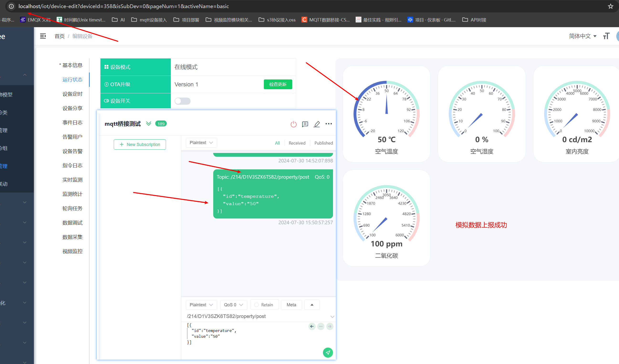Open the QoS 0 dropdown
The height and width of the screenshot is (364, 619).
tap(233, 305)
